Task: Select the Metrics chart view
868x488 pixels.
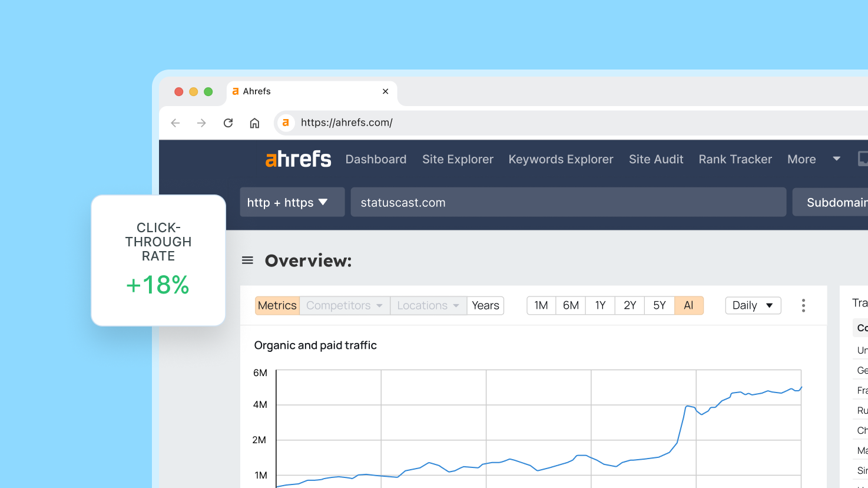Action: 277,305
